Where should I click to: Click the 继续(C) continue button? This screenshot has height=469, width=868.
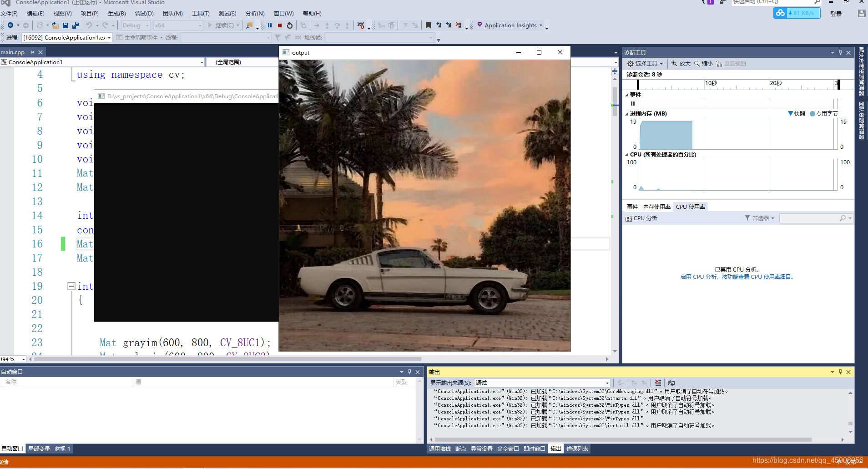[x=223, y=25]
